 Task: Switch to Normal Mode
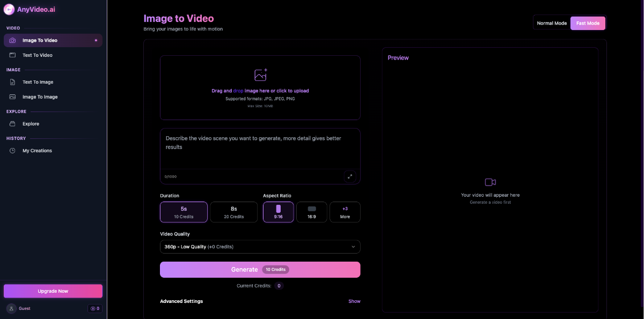552,23
